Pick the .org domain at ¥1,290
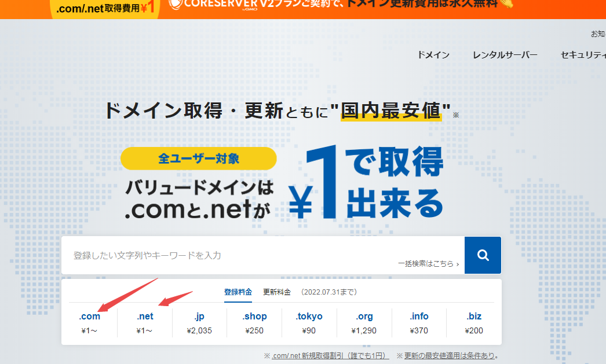 [x=364, y=323]
